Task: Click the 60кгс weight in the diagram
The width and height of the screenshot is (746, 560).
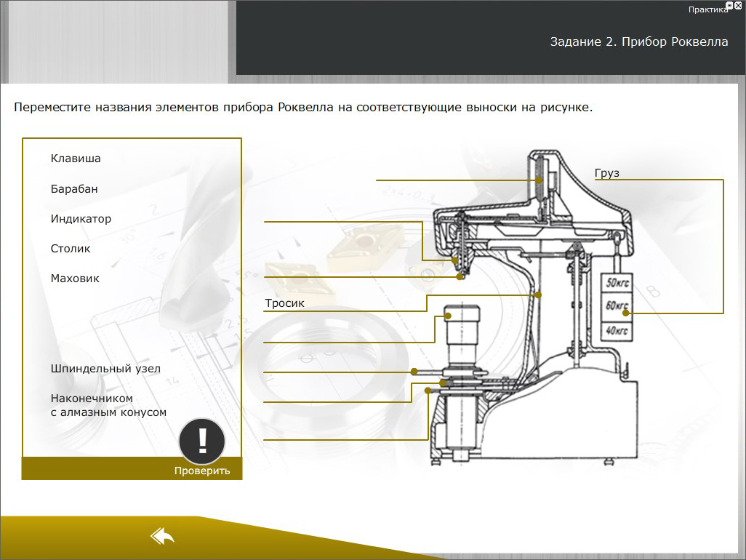Action: click(x=617, y=305)
